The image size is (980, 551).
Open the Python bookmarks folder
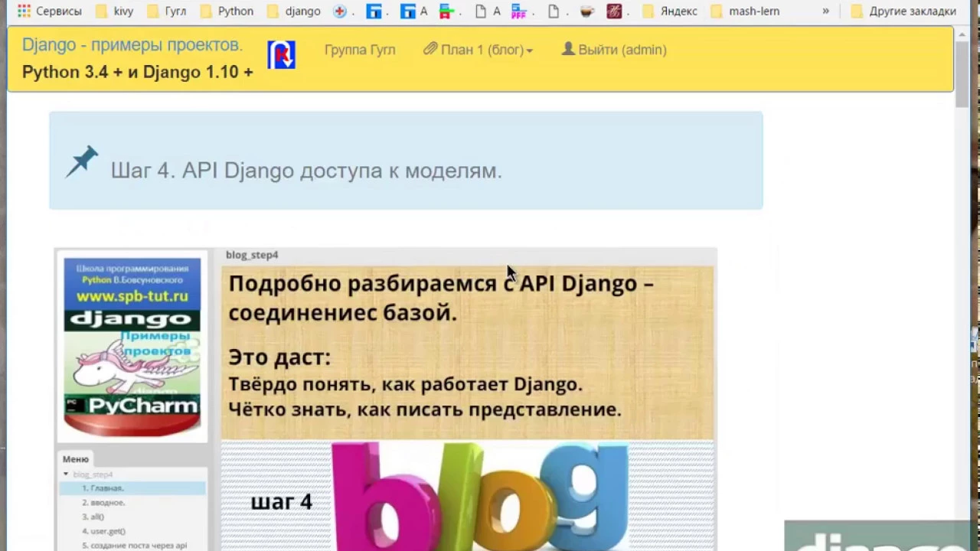coord(226,11)
